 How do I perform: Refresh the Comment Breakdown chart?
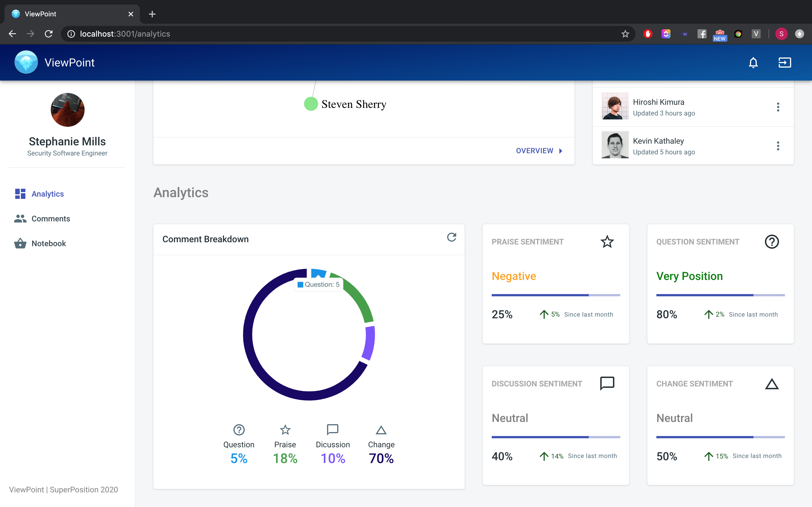pyautogui.click(x=451, y=237)
